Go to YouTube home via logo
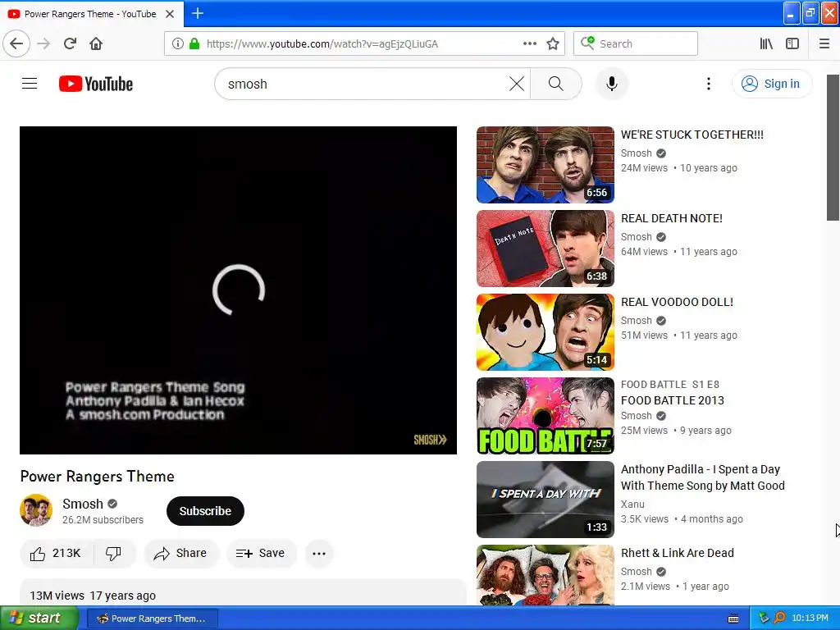 (x=96, y=84)
